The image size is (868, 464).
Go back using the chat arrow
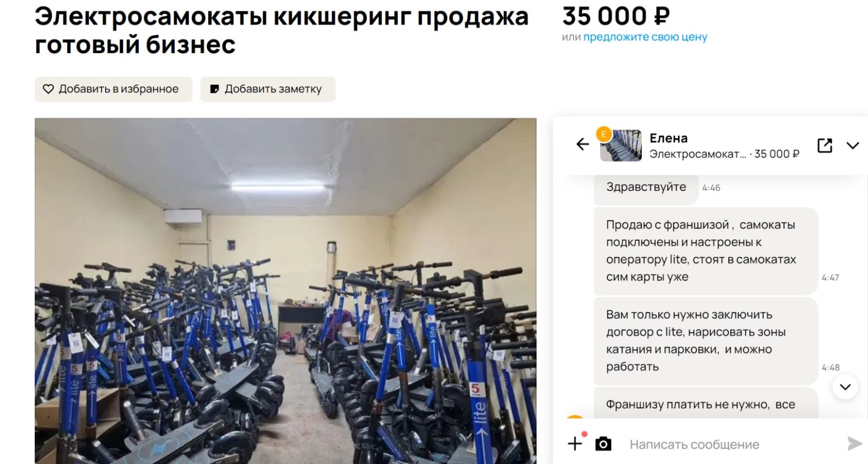tap(583, 144)
